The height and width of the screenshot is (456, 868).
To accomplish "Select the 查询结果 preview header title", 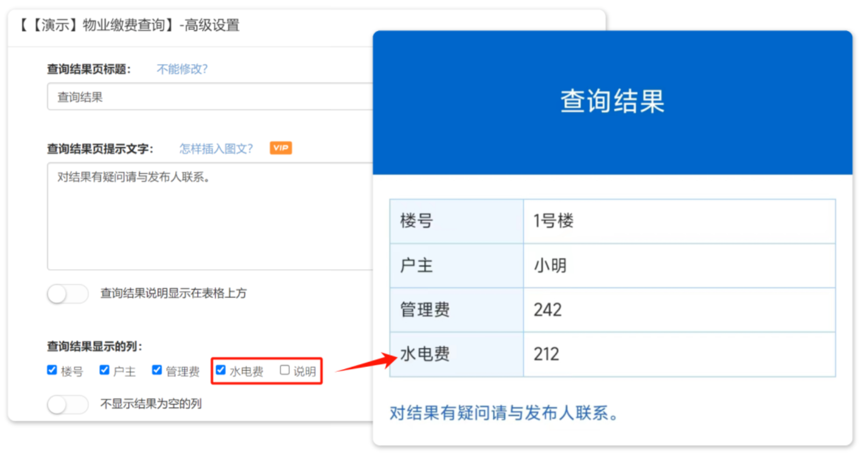I will [612, 101].
